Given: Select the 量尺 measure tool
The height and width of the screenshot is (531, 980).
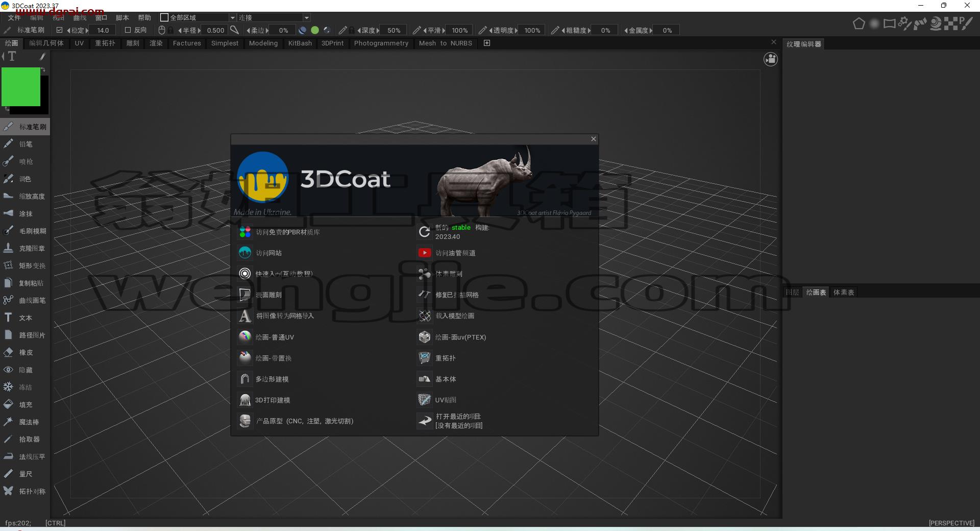Looking at the screenshot, I should 25,474.
